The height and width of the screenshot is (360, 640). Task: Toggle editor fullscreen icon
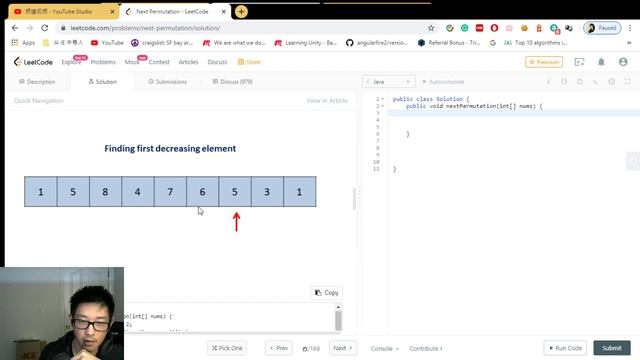627,82
